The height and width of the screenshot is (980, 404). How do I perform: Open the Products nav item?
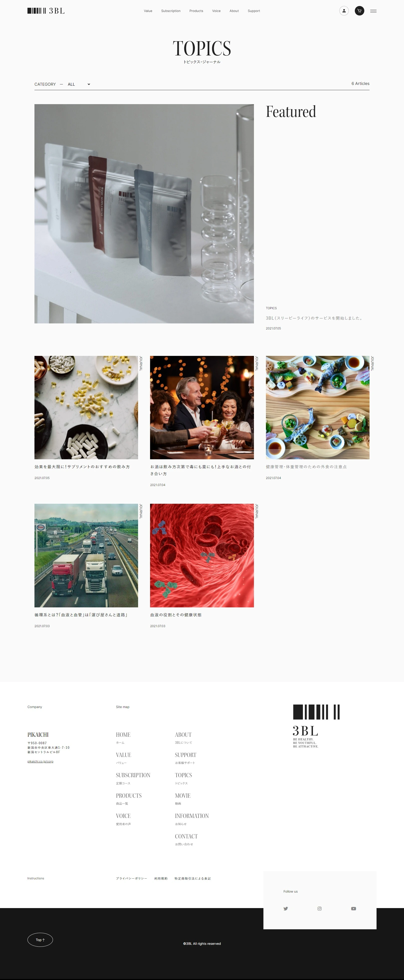point(196,11)
